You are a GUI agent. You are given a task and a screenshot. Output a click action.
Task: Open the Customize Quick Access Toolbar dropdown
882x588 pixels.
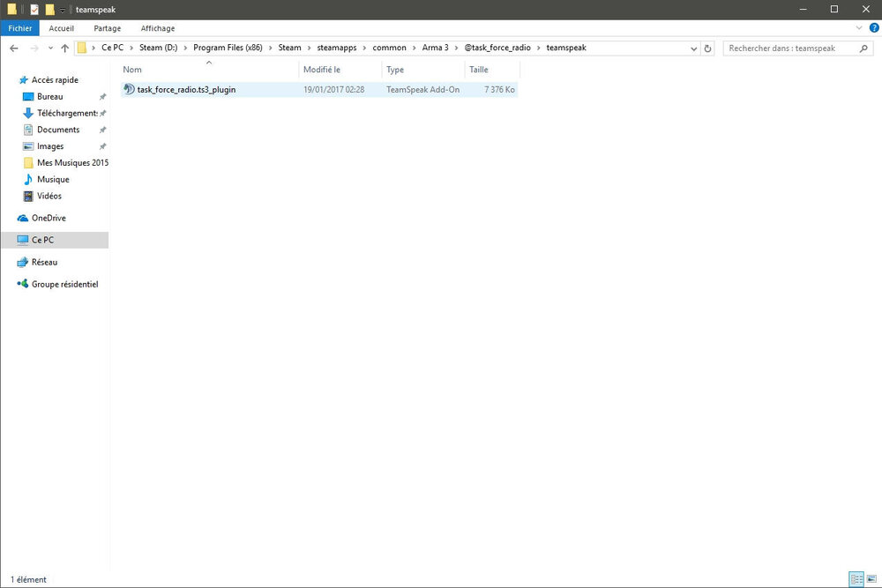click(63, 10)
